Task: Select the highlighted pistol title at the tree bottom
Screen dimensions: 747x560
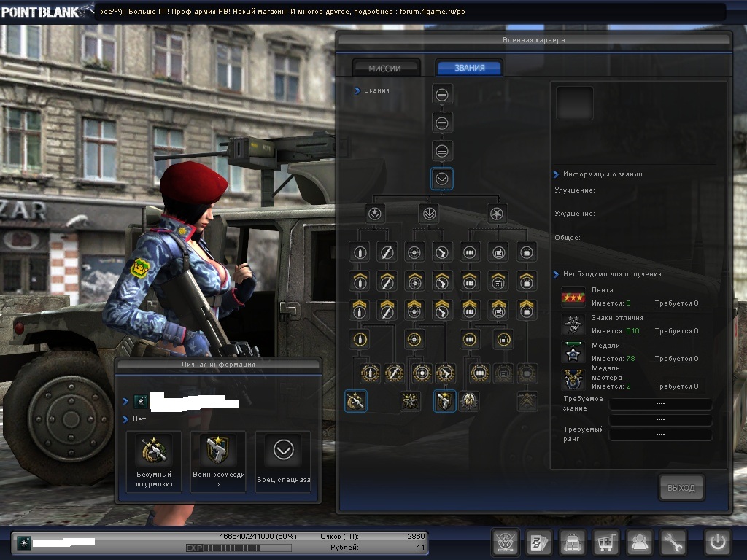Action: (x=444, y=400)
